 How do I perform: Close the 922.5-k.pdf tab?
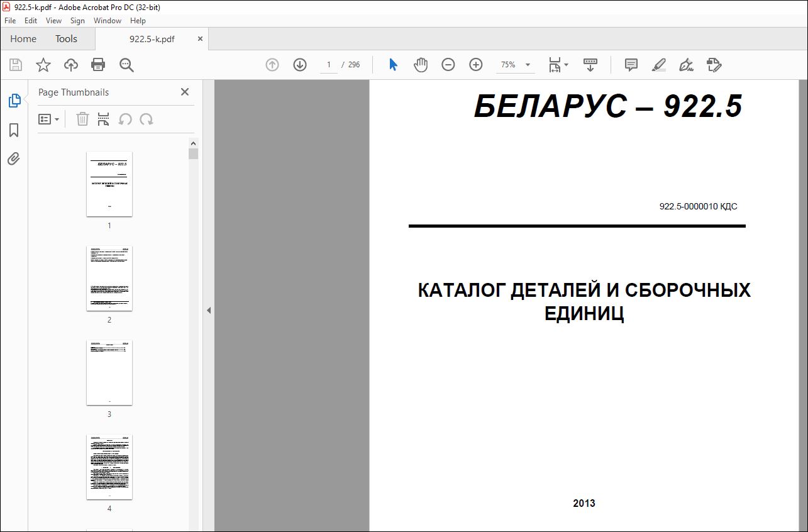pyautogui.click(x=201, y=39)
